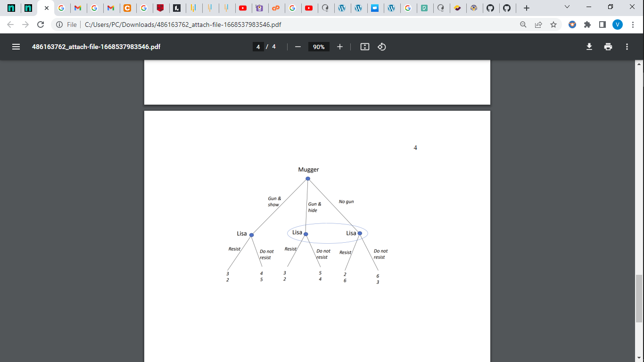Bookmark this tab with the star
Screen dimensions: 644x362
553,25
